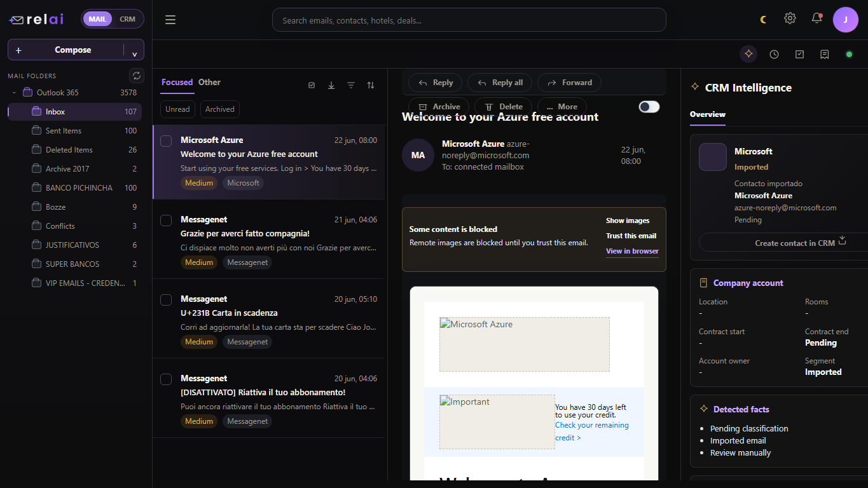The width and height of the screenshot is (868, 488).
Task: Open the 'U+231B Carta in scadenza' email
Action: (269, 318)
